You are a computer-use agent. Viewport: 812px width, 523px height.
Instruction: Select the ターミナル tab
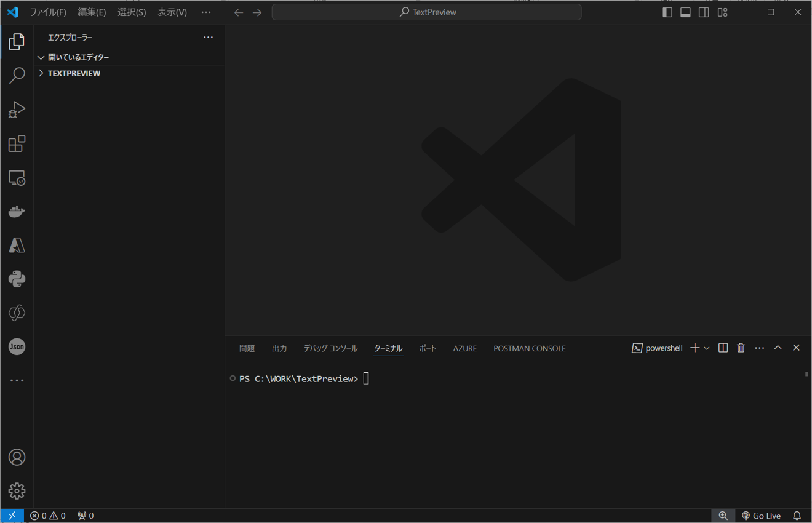click(388, 348)
